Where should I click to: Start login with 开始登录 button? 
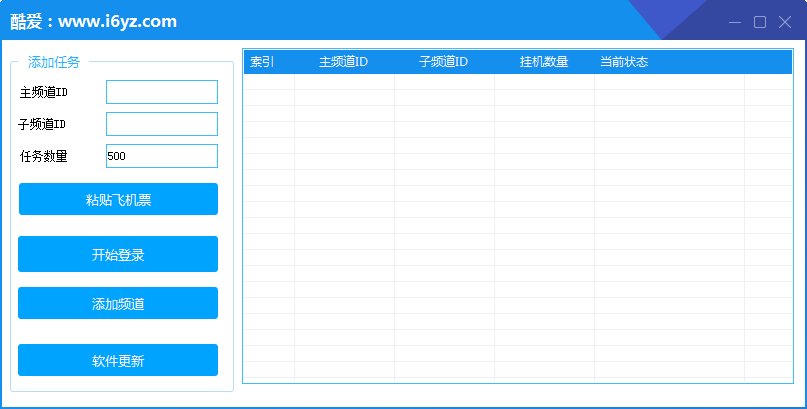coord(118,254)
